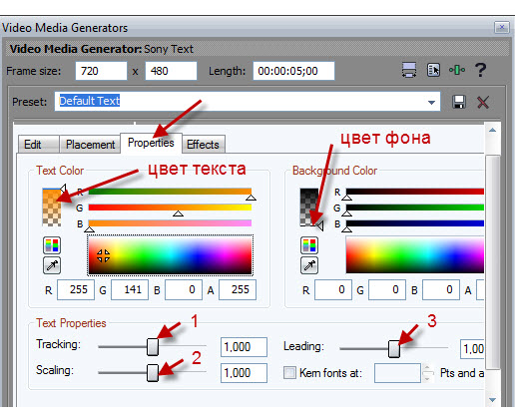Click the Tracking slider handle

tap(153, 347)
